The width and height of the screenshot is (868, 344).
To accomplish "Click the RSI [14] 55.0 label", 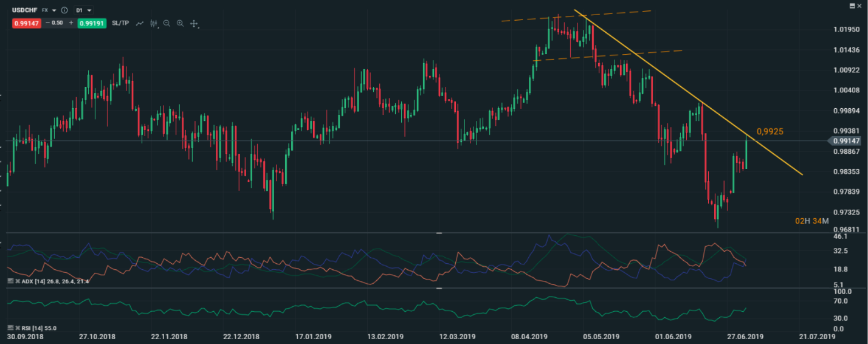I will pyautogui.click(x=39, y=328).
